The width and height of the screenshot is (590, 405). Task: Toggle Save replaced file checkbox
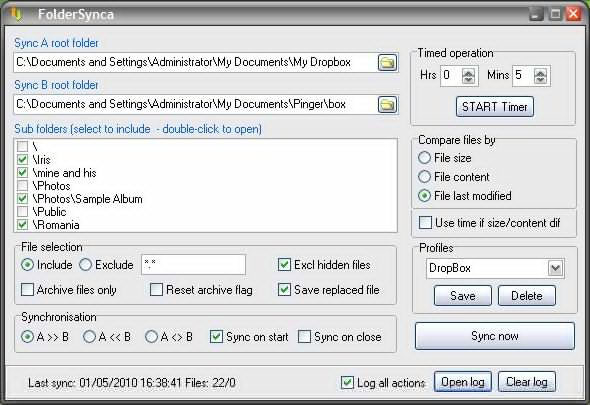pyautogui.click(x=284, y=290)
